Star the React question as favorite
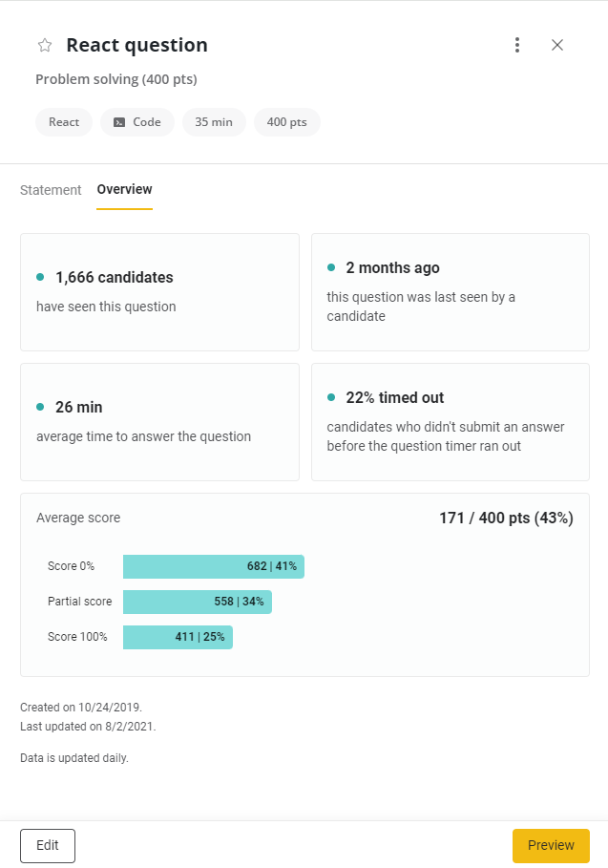The width and height of the screenshot is (608, 868). click(x=44, y=45)
